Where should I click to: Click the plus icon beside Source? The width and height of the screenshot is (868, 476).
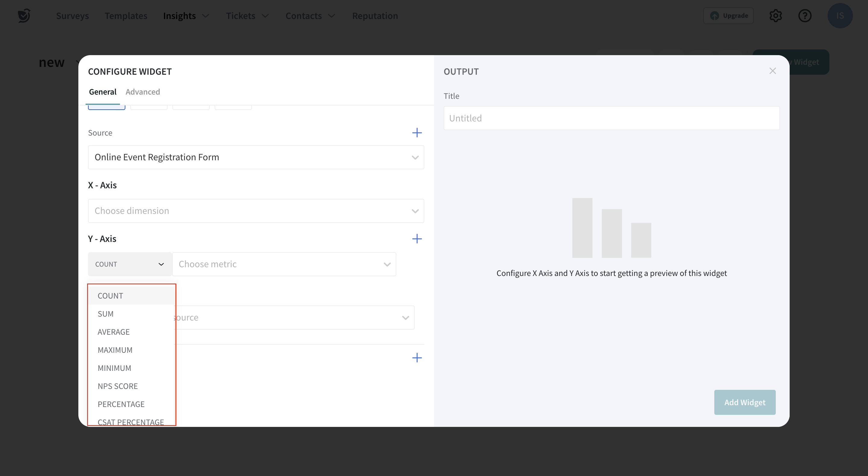point(417,132)
